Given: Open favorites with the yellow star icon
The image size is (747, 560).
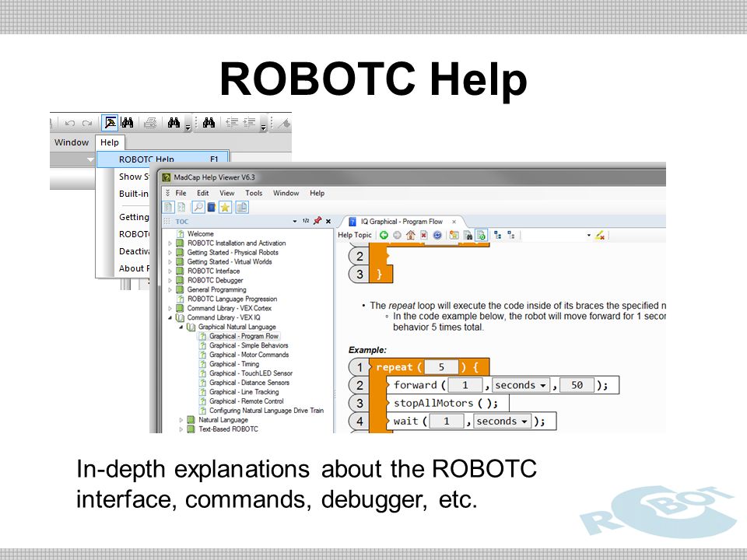Looking at the screenshot, I should click(226, 207).
